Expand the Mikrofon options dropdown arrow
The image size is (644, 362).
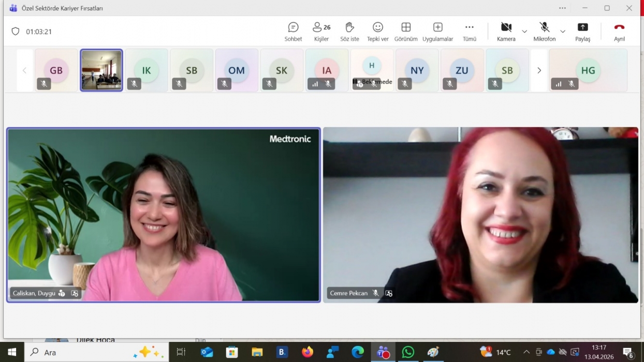(x=563, y=32)
